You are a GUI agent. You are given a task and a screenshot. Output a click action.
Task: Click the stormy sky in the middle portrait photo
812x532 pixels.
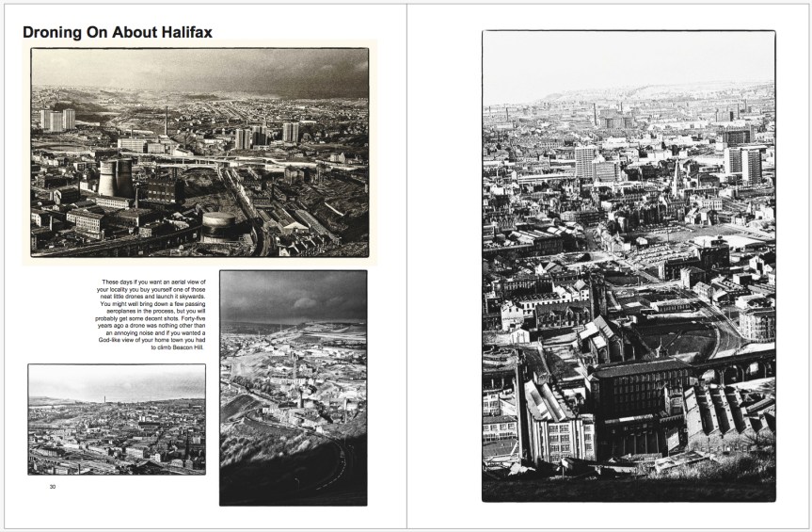[293, 297]
